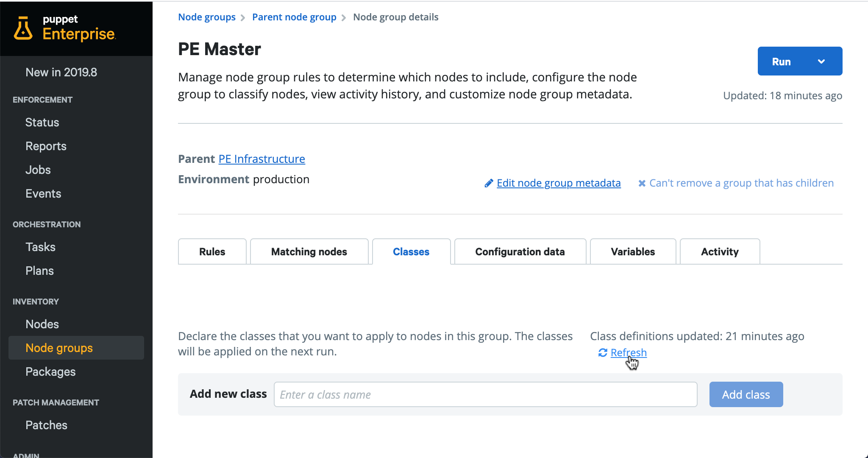Go to Parent node group breadcrumb

coord(294,17)
